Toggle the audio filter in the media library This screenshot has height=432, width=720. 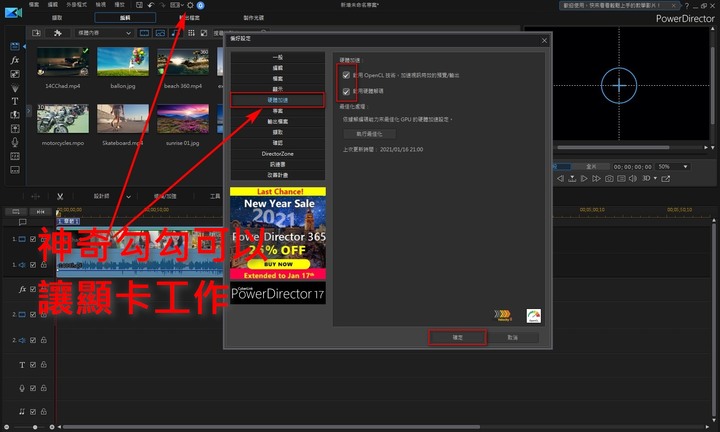tap(174, 33)
